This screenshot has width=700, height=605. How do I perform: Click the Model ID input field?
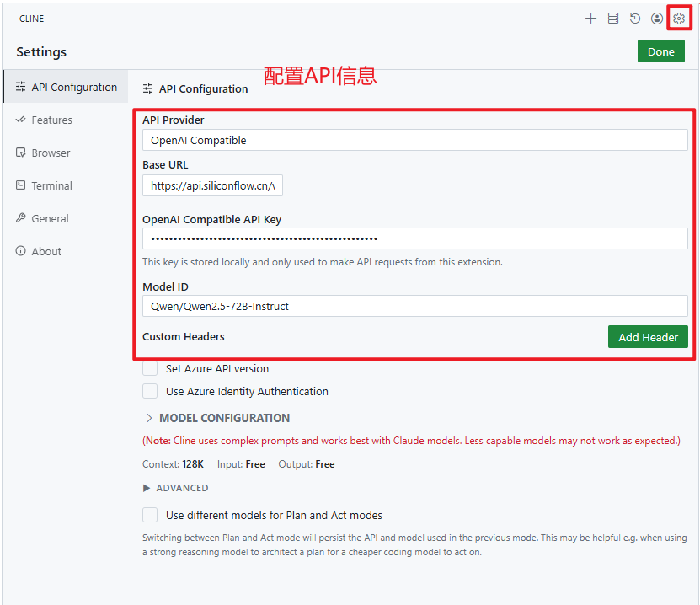pyautogui.click(x=414, y=306)
